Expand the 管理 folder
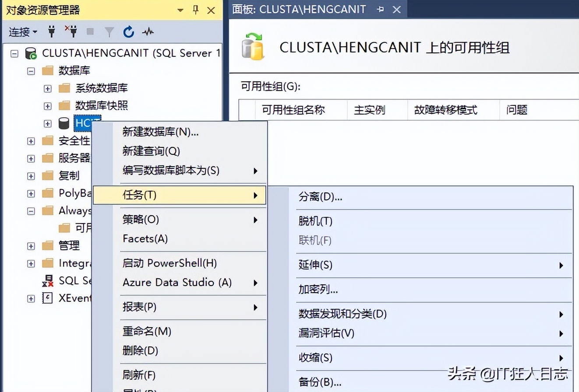 31,246
